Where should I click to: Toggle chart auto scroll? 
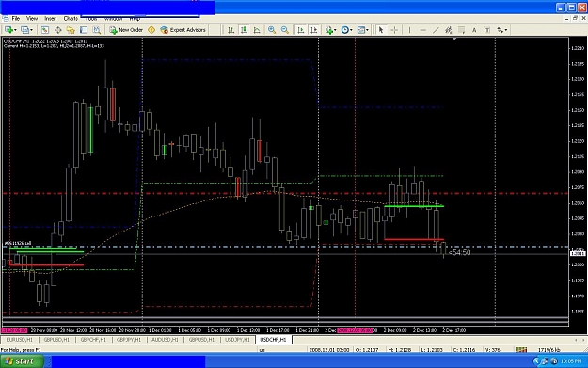(301, 30)
